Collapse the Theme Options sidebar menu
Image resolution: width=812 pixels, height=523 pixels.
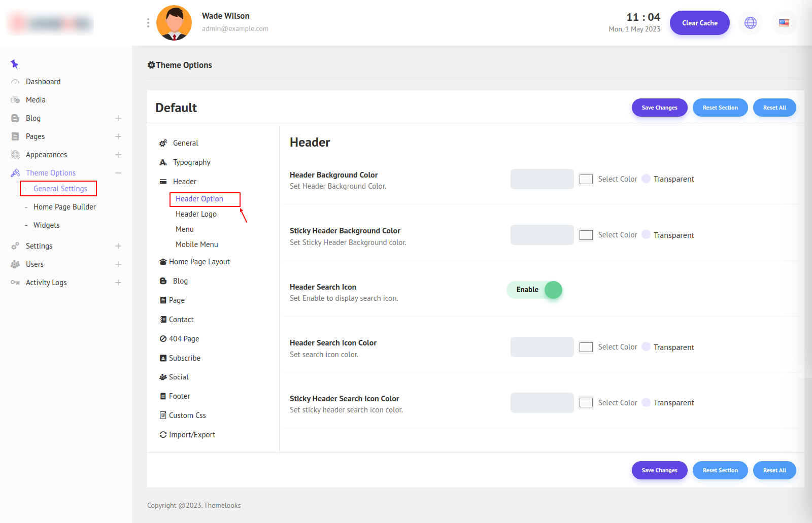[118, 173]
